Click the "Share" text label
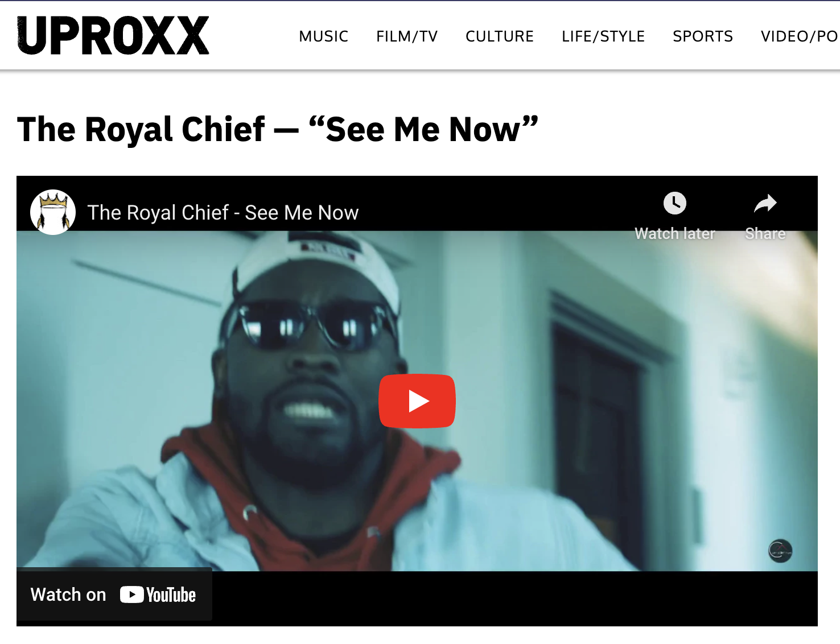Viewport: 840px width, 644px height. tap(765, 234)
